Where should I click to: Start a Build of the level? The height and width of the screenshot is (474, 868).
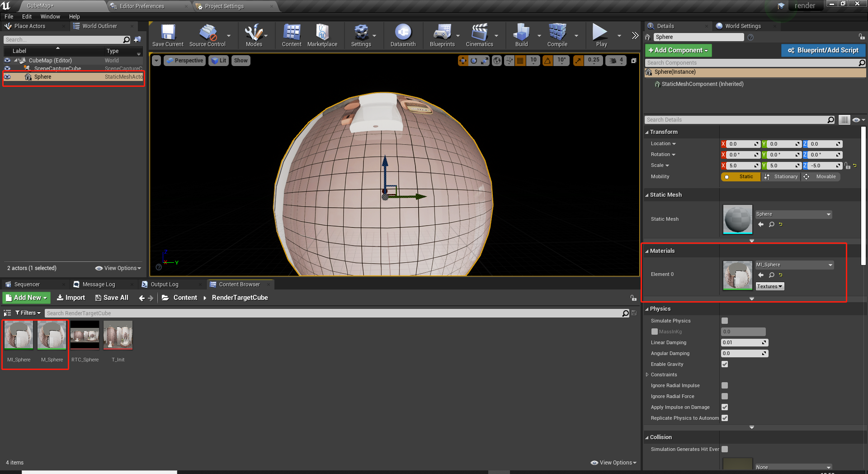(521, 35)
